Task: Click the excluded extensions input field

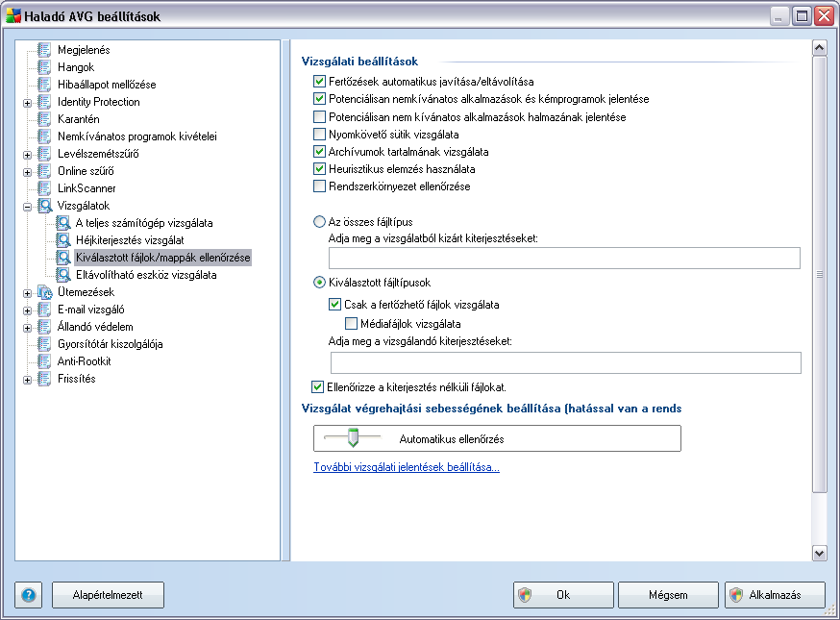Action: pos(564,258)
